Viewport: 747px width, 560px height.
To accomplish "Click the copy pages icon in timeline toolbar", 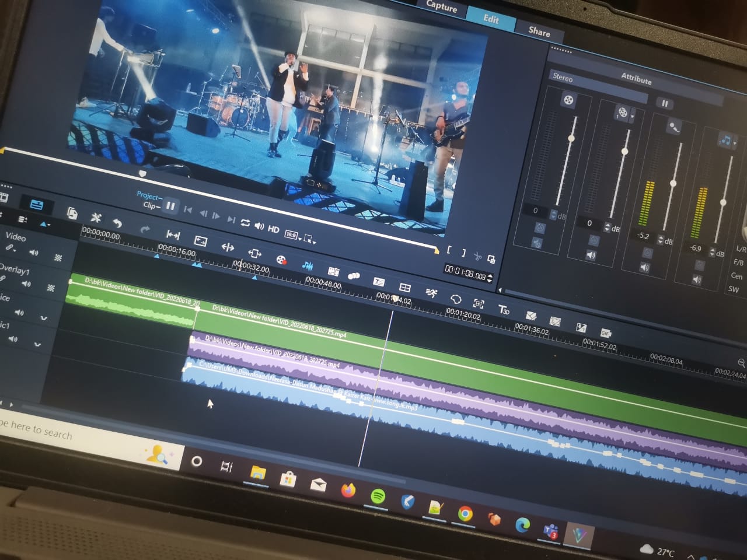I will [72, 213].
